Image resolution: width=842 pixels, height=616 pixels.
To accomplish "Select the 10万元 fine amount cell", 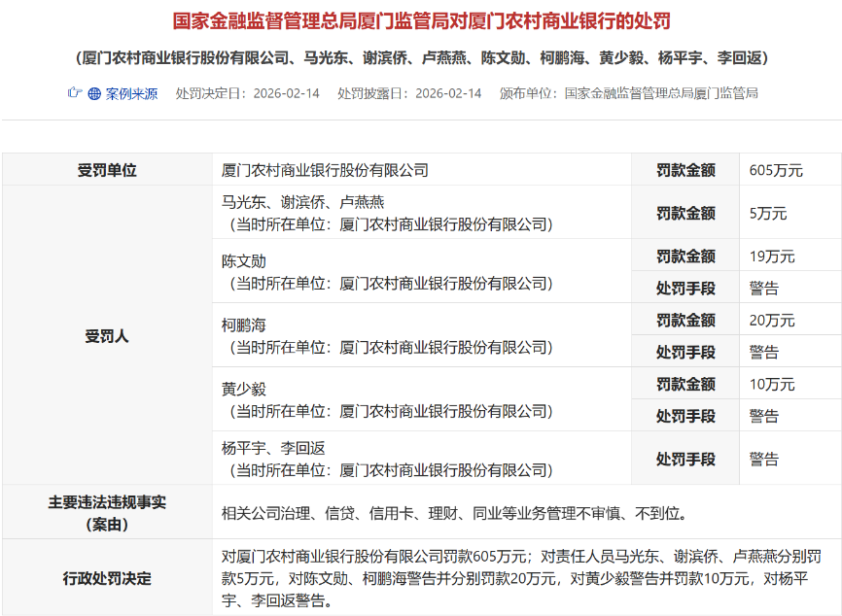I will coord(789,384).
